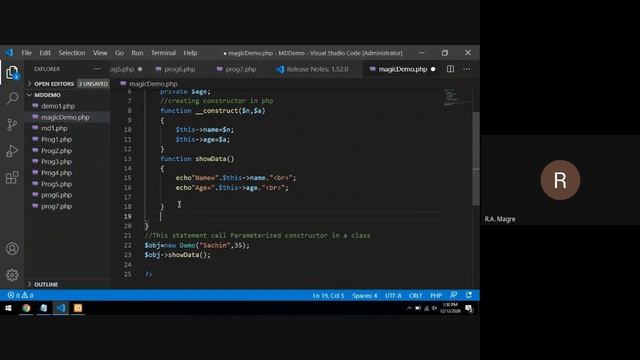Open the File menu
This screenshot has height=360, width=640.
(27, 53)
